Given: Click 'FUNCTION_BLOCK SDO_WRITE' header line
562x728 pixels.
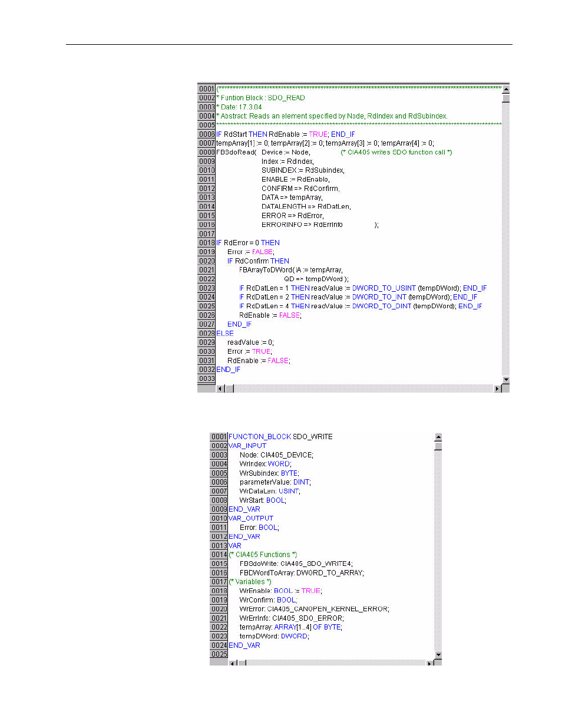Looking at the screenshot, I should pos(280,437).
